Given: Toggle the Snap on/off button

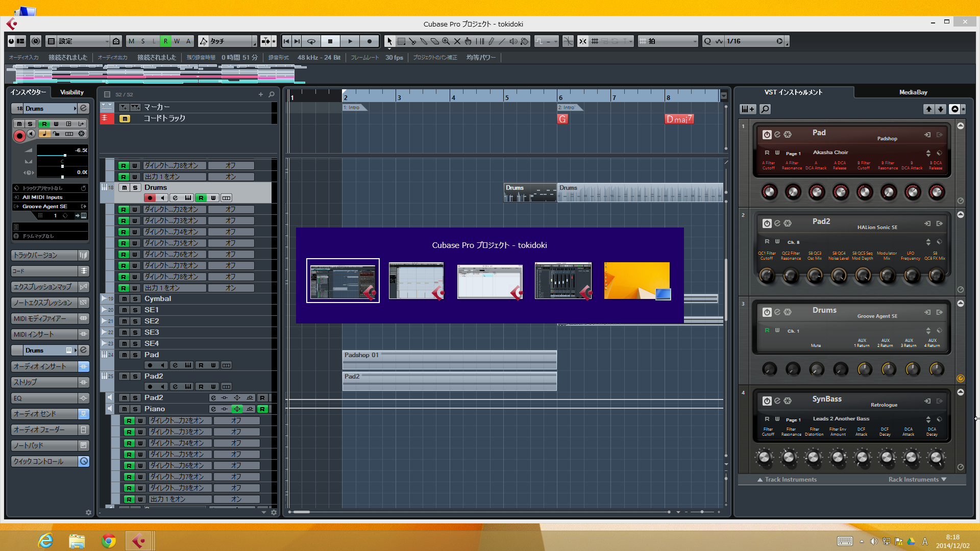Looking at the screenshot, I should point(583,41).
